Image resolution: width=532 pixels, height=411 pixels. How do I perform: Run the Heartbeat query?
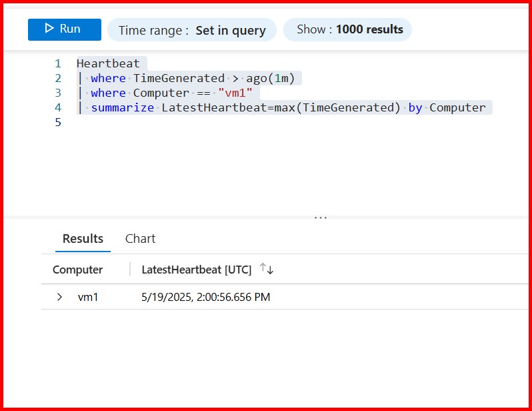click(65, 29)
